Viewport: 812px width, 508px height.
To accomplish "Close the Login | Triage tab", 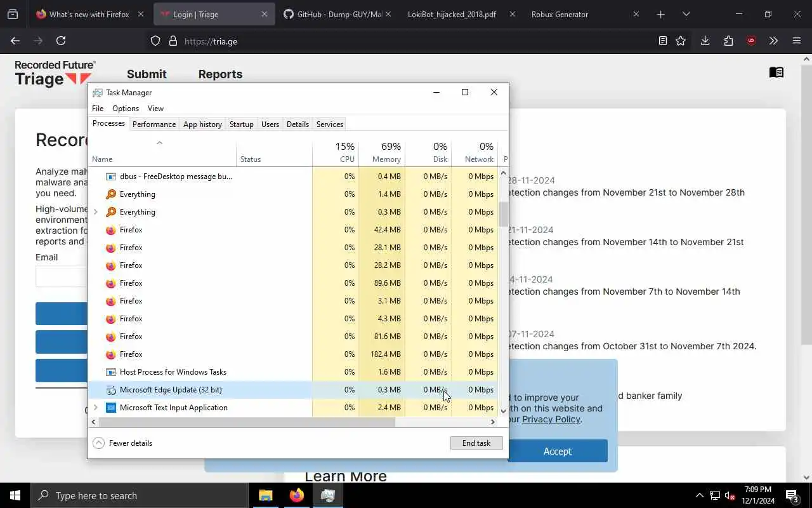I will [265, 14].
